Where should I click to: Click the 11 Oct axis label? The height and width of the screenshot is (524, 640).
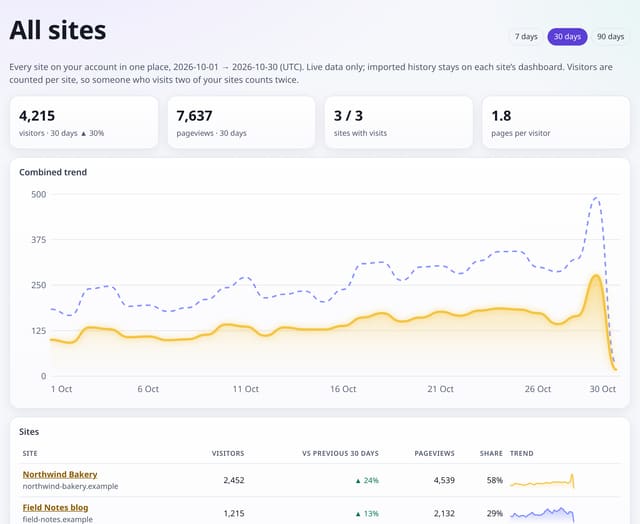coord(246,389)
